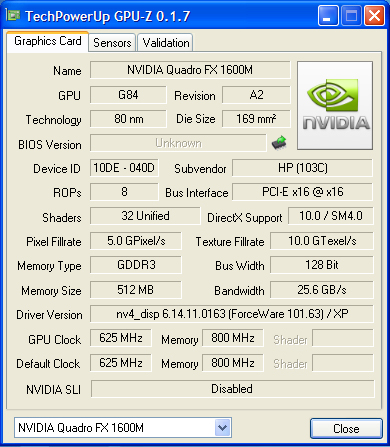Click the Close button
The width and height of the screenshot is (390, 447).
[346, 429]
